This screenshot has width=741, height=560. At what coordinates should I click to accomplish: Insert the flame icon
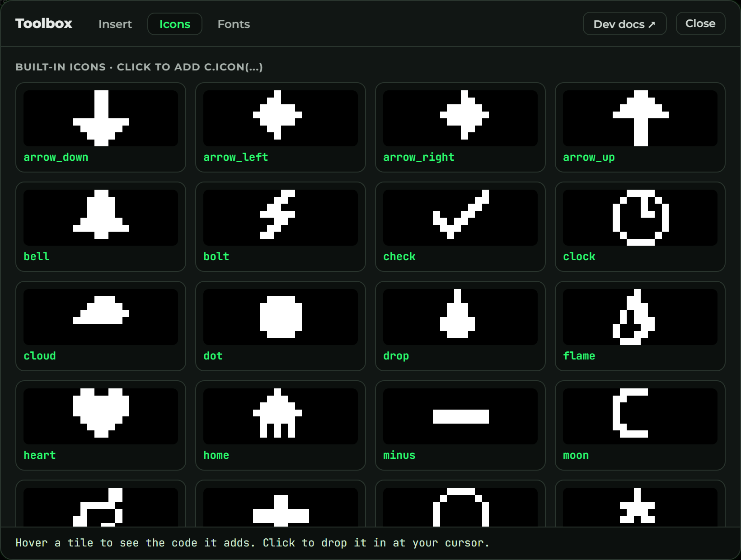tap(640, 326)
